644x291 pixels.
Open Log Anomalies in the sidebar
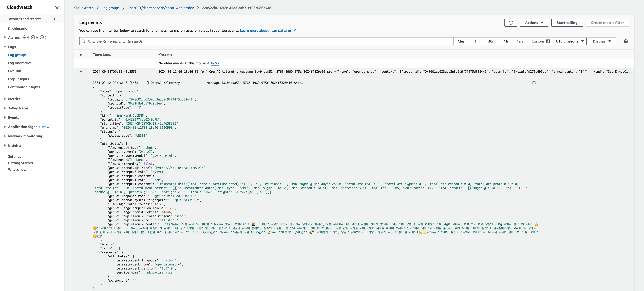[x=20, y=63]
